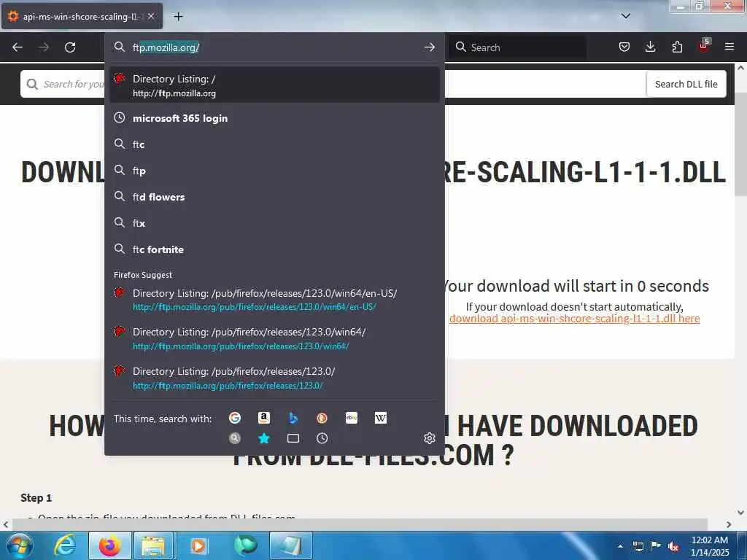Click Firefox icon in the taskbar

[109, 545]
